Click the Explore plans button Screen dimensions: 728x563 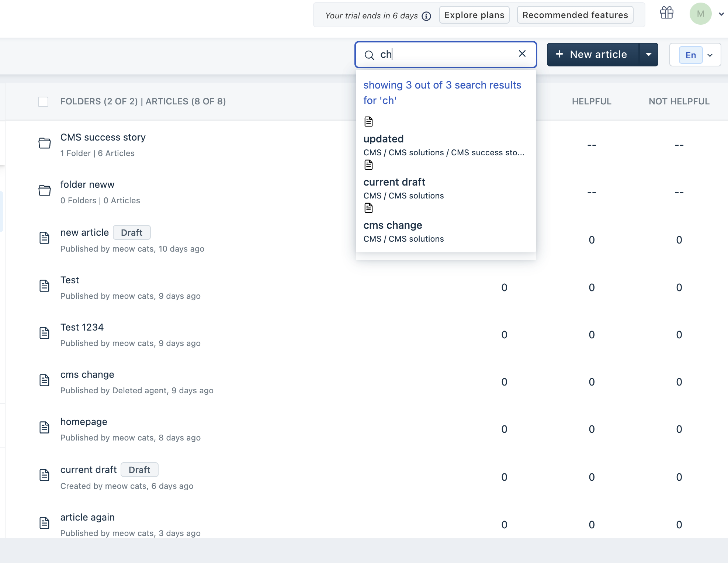[474, 15]
